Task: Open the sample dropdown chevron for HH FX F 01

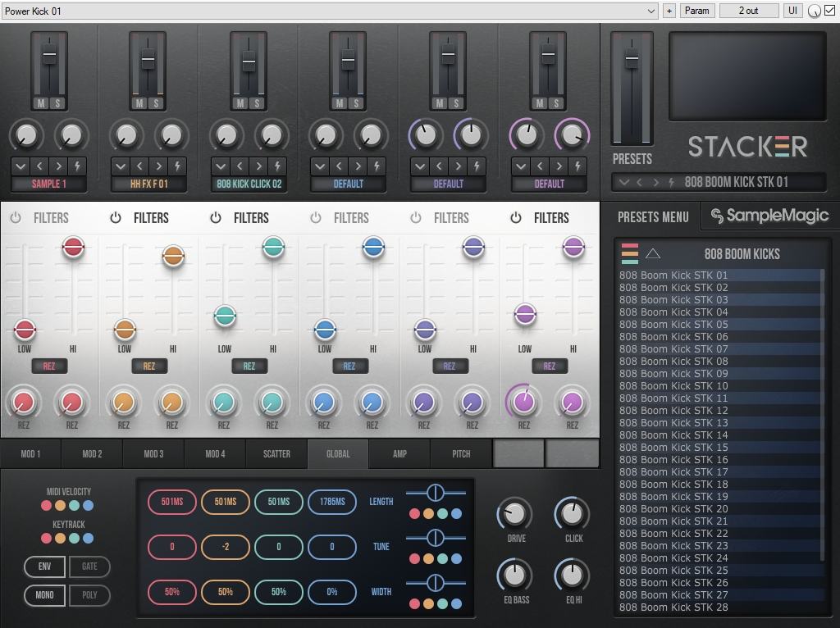Action: 121,166
